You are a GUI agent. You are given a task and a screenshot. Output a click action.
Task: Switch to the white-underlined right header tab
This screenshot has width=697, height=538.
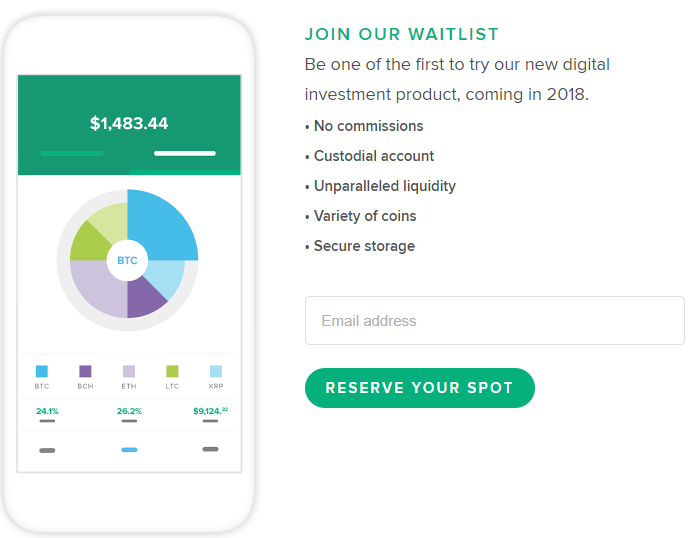185,153
